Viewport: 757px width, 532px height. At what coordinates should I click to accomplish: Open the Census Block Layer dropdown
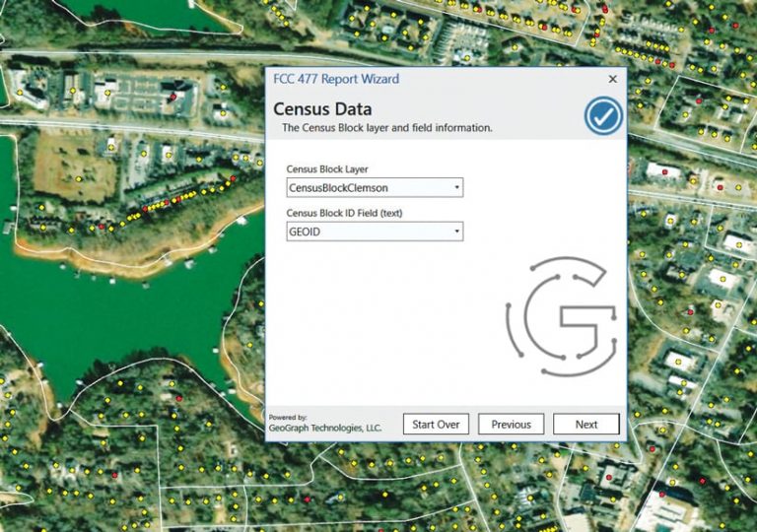point(375,187)
